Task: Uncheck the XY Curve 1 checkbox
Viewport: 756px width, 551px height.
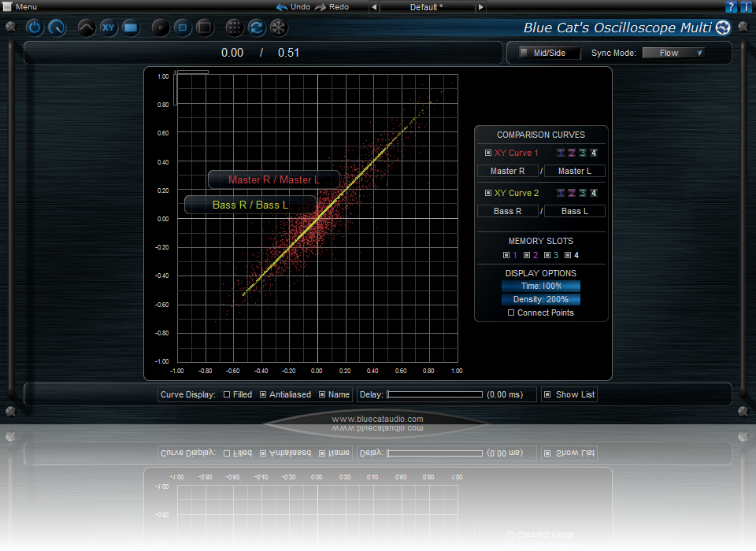Action: [x=488, y=153]
